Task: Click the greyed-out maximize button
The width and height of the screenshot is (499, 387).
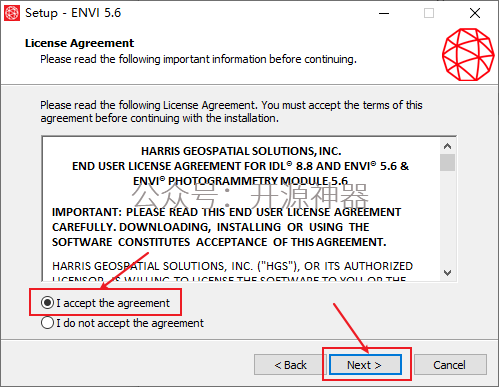Action: [429, 13]
